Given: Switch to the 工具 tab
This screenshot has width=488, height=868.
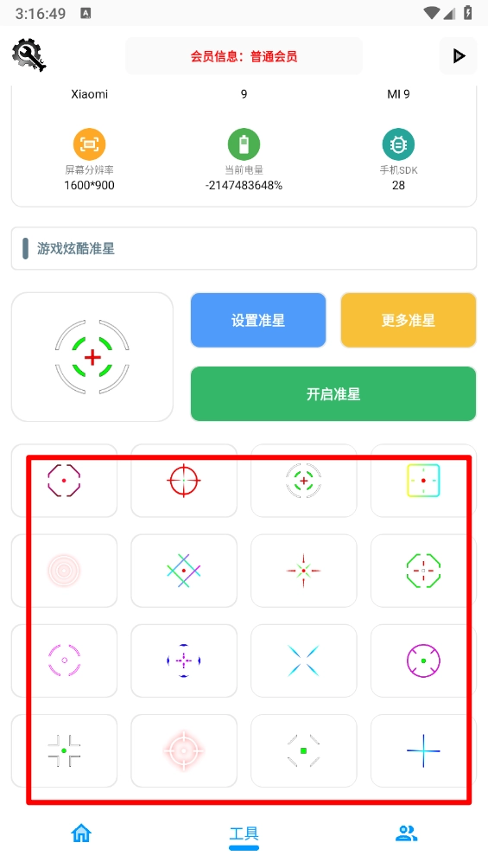Looking at the screenshot, I should (x=244, y=834).
